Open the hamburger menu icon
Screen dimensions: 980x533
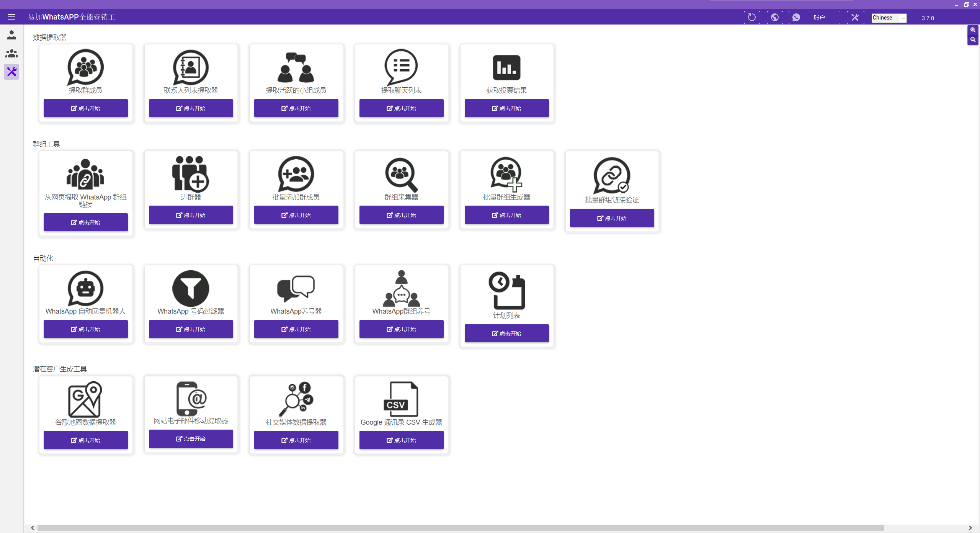point(11,17)
